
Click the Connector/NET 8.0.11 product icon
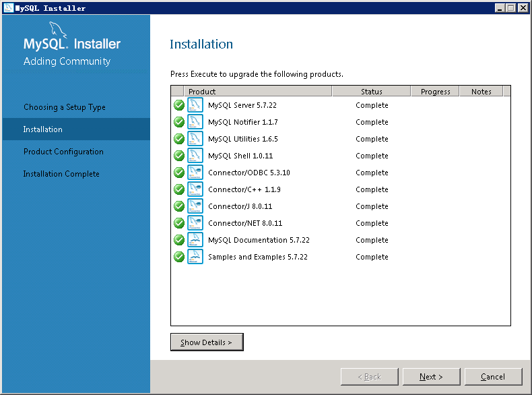(195, 223)
